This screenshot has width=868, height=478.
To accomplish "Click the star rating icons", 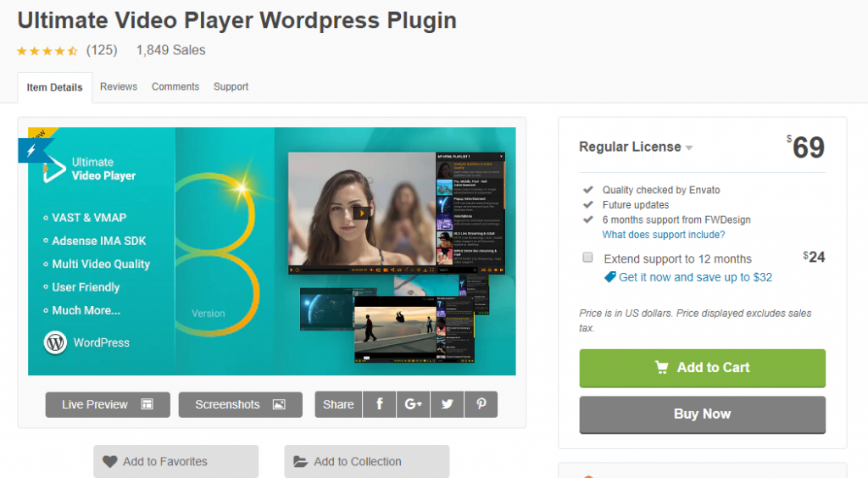I will coord(47,51).
